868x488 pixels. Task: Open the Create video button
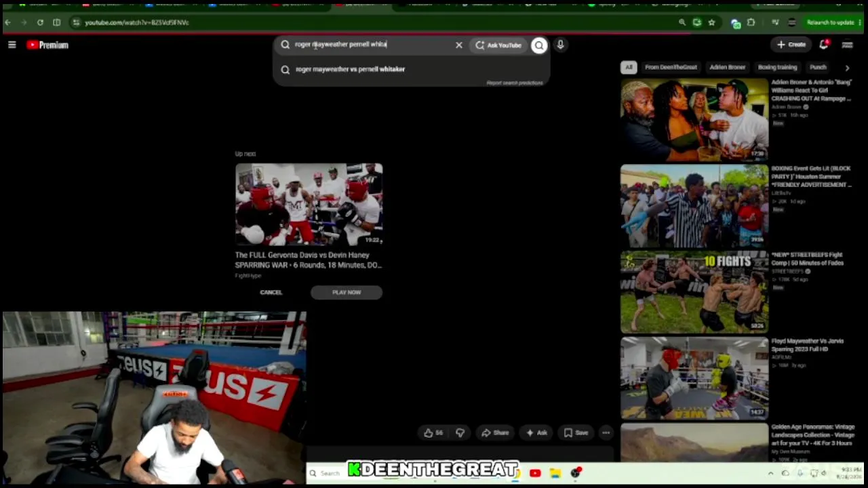point(791,45)
